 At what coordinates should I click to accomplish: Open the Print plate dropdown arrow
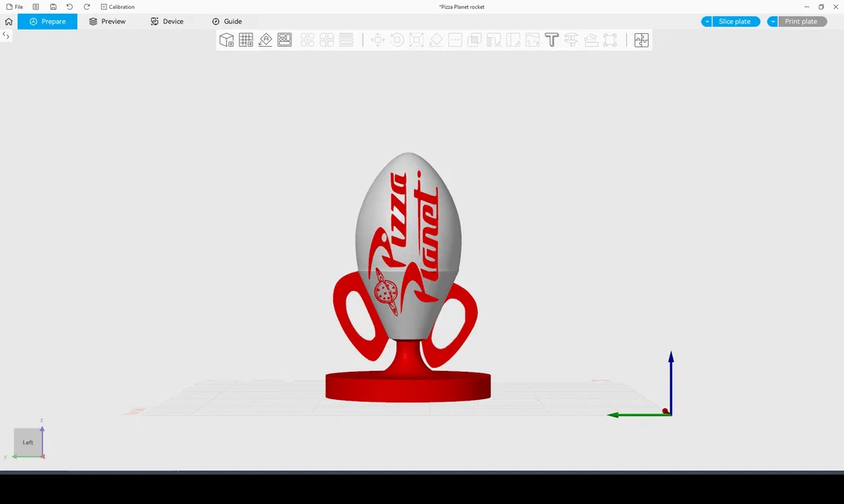pos(772,22)
